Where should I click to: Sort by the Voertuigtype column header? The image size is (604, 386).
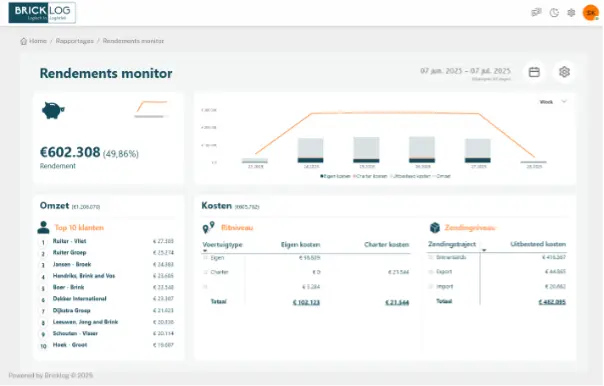tap(222, 245)
